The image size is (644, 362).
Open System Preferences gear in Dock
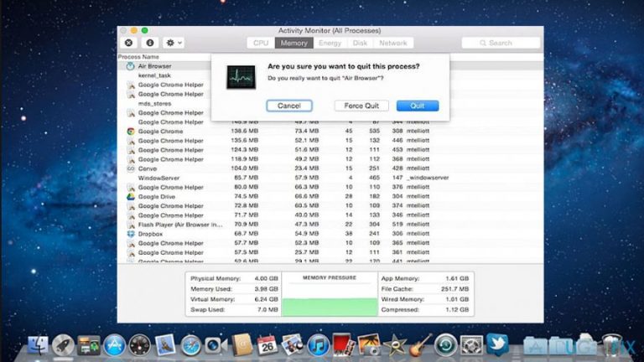[471, 344]
